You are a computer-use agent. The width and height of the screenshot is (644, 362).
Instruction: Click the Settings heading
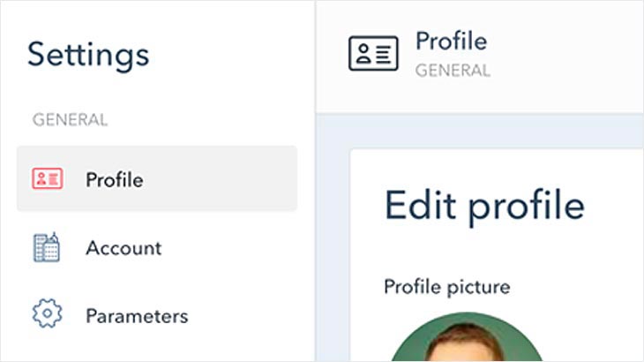(88, 55)
